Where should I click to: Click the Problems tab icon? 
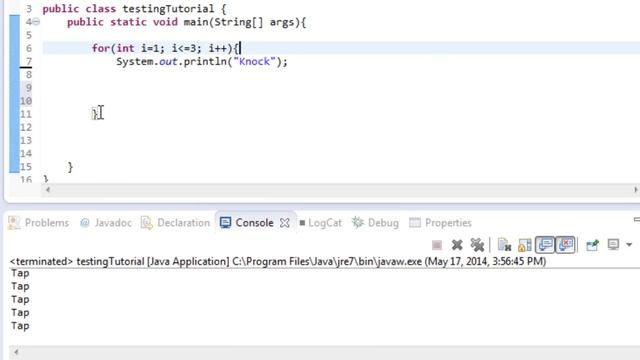tap(14, 223)
